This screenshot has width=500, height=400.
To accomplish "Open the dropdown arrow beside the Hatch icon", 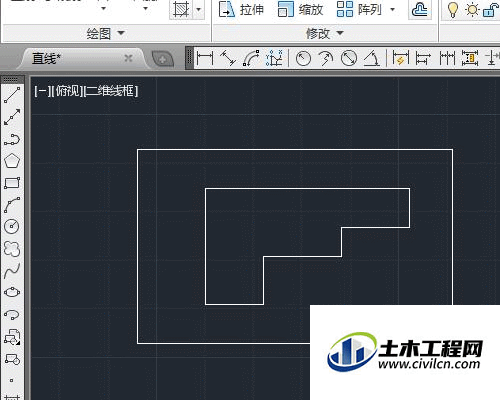I will pos(199,9).
